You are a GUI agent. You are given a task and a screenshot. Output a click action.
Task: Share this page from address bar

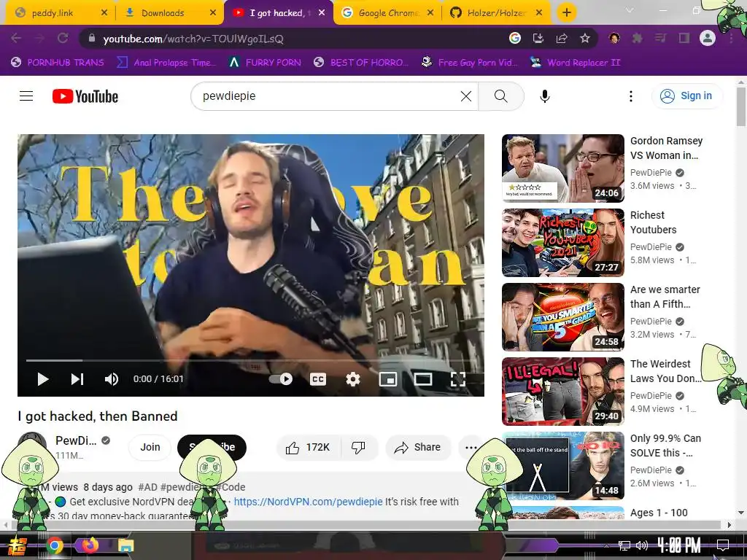tap(562, 38)
